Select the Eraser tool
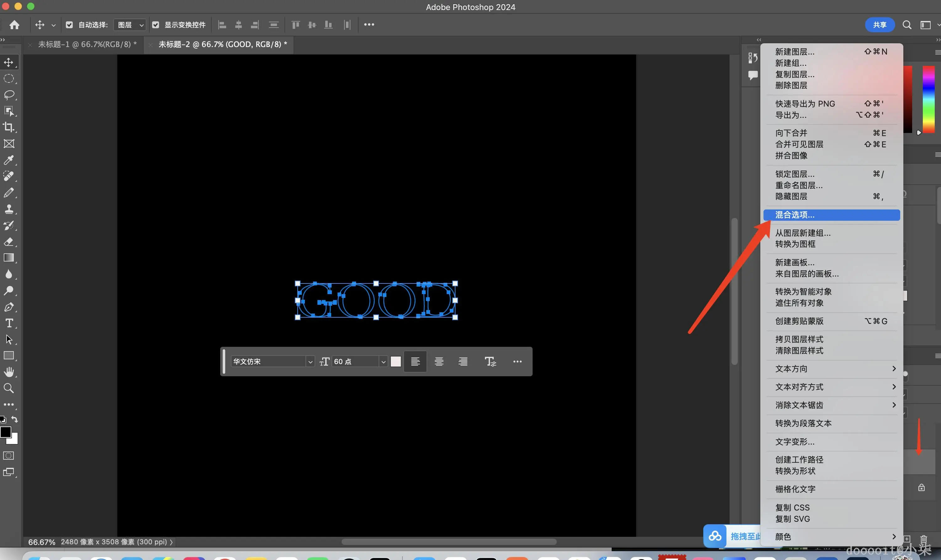Image resolution: width=941 pixels, height=560 pixels. click(x=9, y=241)
